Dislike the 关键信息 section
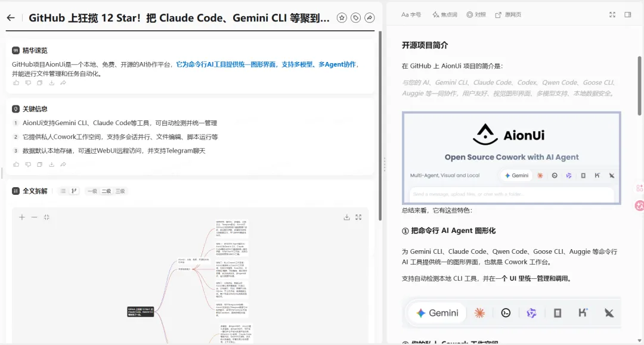This screenshot has height=345, width=644. click(28, 164)
